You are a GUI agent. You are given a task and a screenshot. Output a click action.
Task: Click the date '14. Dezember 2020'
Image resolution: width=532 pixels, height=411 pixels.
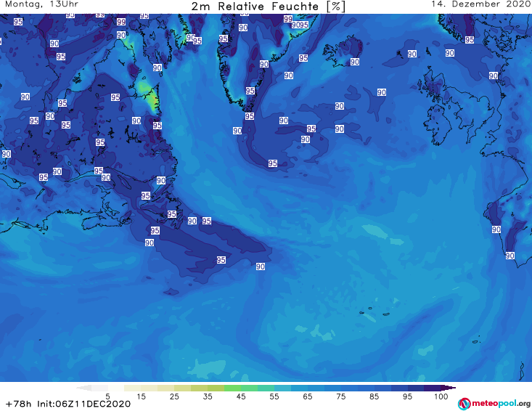pos(480,4)
